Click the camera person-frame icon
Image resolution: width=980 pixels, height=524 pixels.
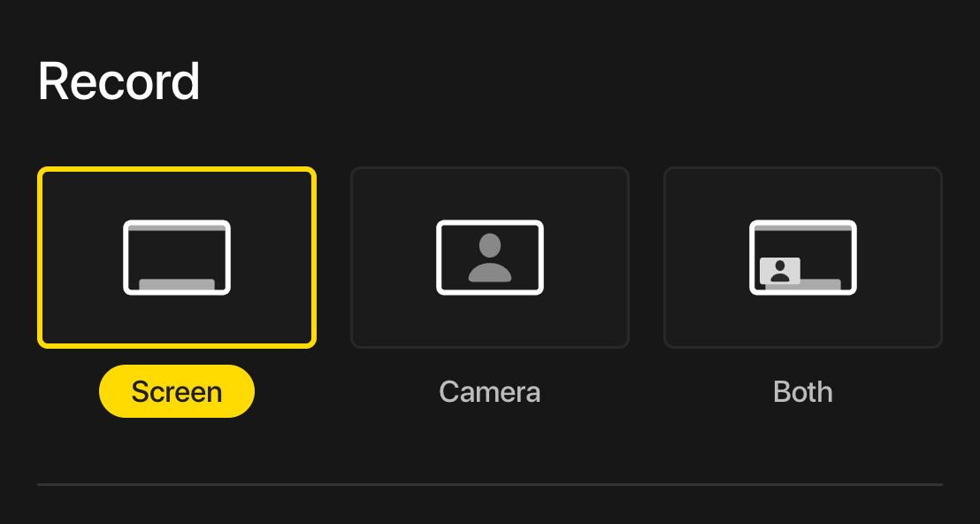click(489, 258)
